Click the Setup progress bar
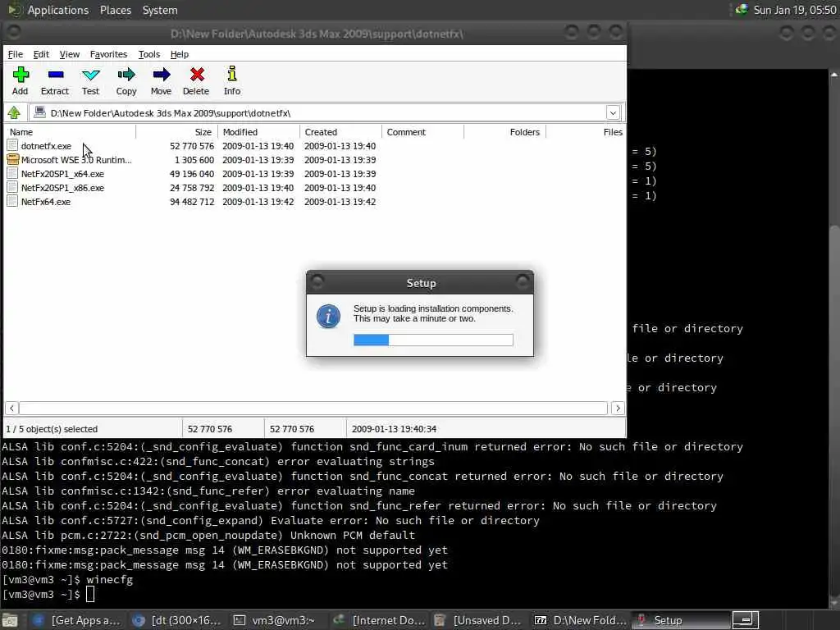This screenshot has width=840, height=630. pyautogui.click(x=433, y=340)
